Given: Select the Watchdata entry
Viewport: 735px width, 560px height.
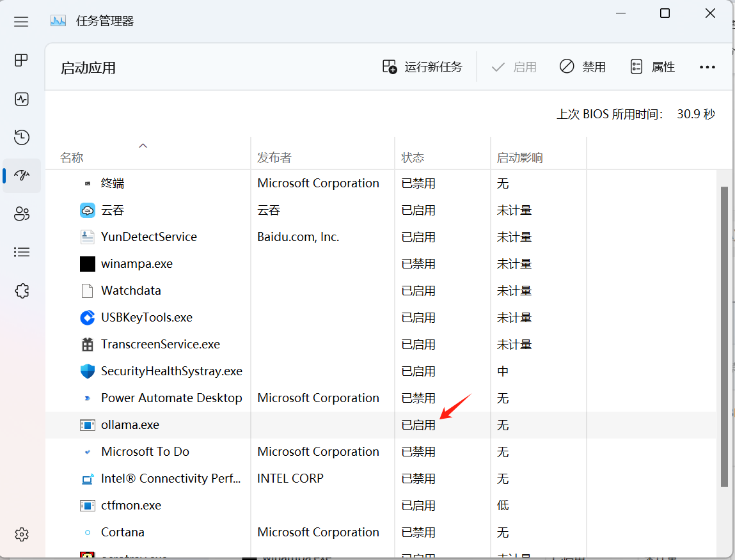Looking at the screenshot, I should pos(131,290).
